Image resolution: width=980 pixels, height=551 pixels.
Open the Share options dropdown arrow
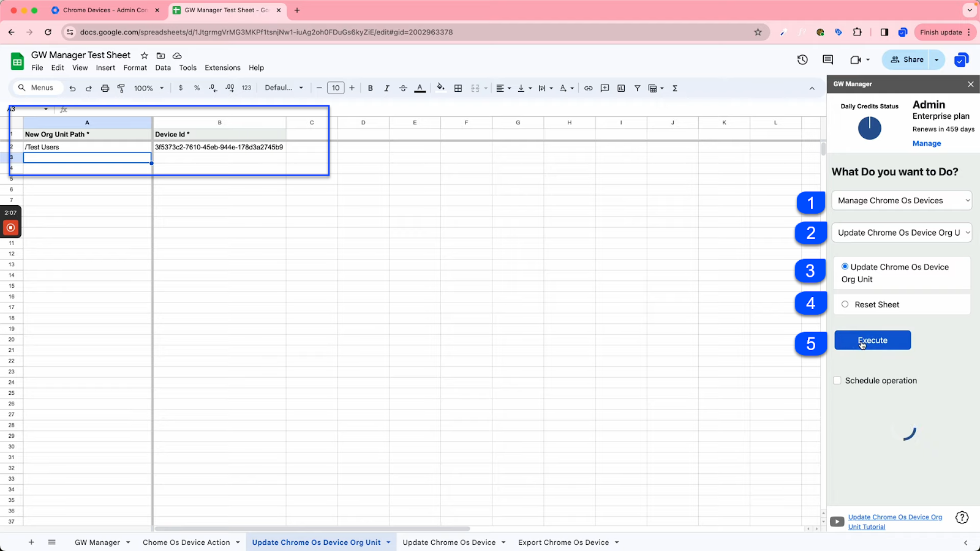(x=937, y=59)
